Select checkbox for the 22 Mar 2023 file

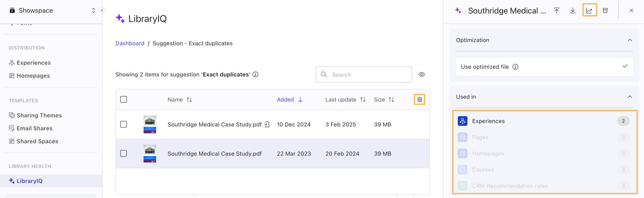[123, 154]
